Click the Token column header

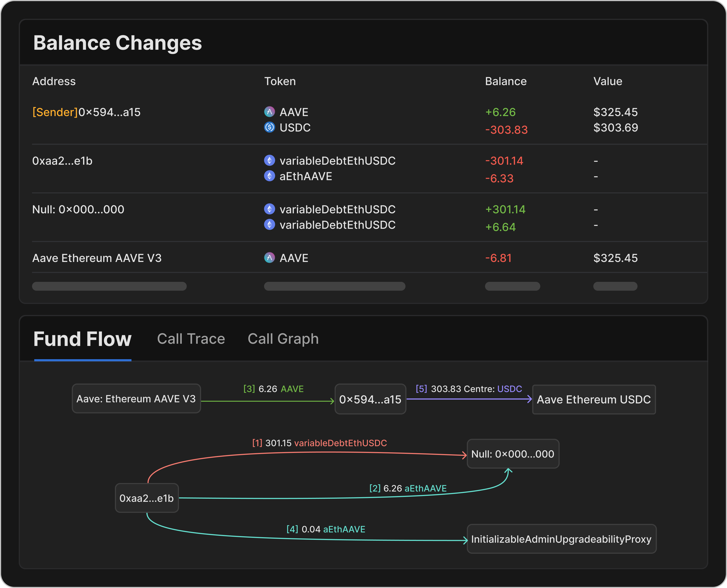280,81
